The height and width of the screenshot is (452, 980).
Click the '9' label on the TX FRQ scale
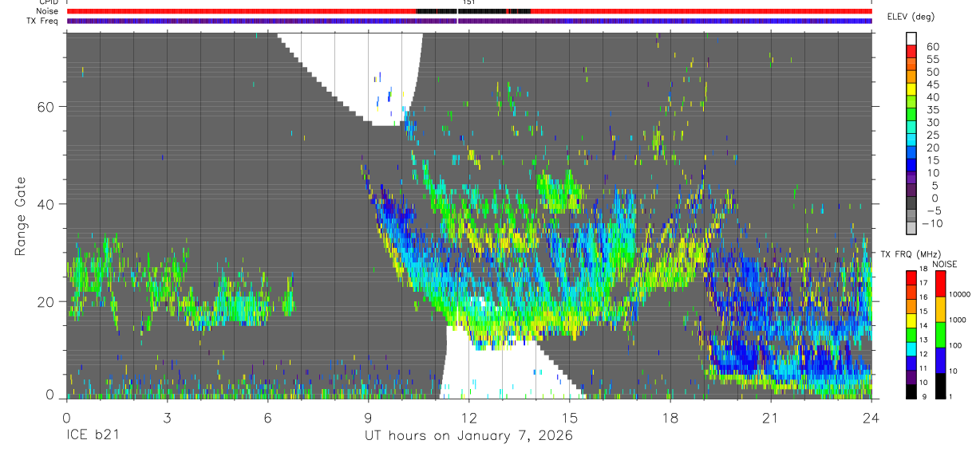tap(924, 397)
